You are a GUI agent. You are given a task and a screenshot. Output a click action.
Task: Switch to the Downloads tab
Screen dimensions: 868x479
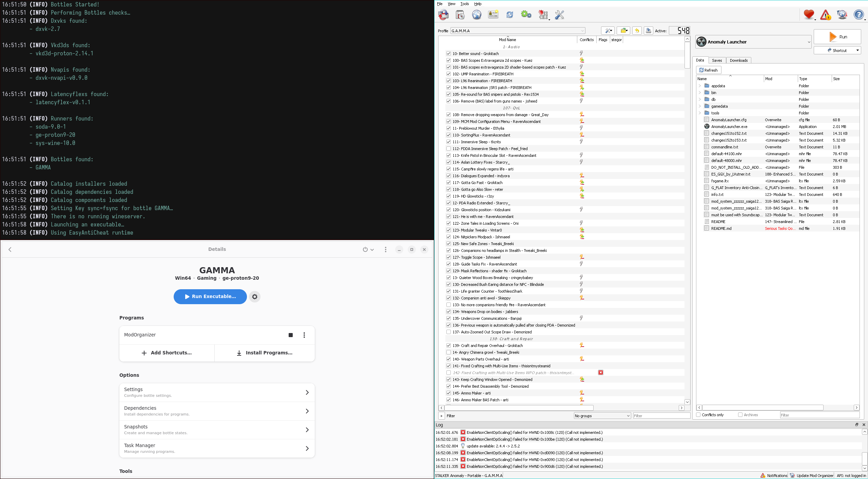(x=738, y=60)
